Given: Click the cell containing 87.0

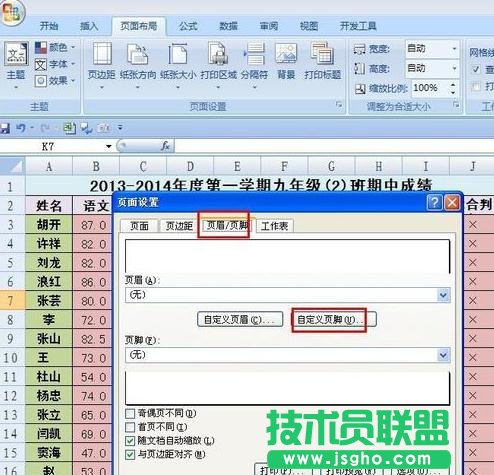Looking at the screenshot, I should 92,225.
